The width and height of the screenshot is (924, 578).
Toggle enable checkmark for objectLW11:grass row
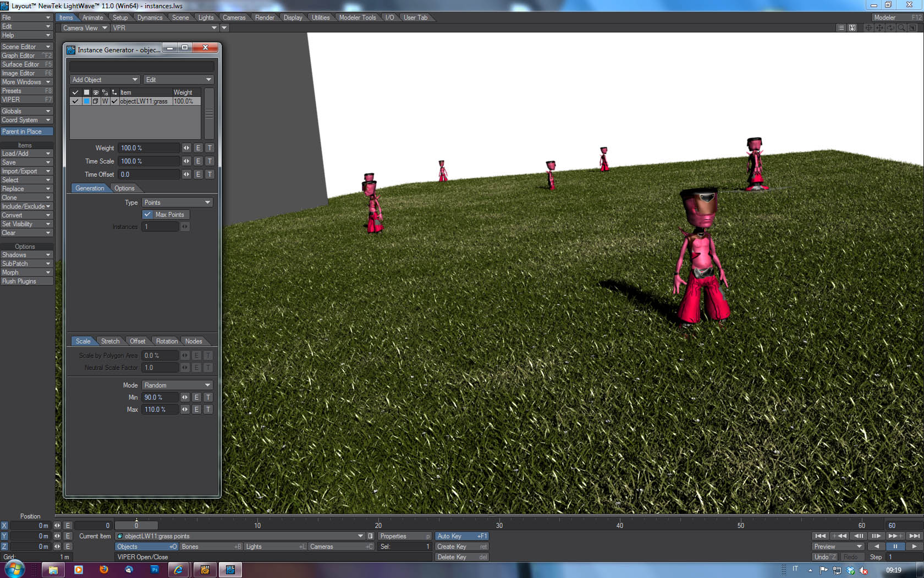(x=75, y=101)
